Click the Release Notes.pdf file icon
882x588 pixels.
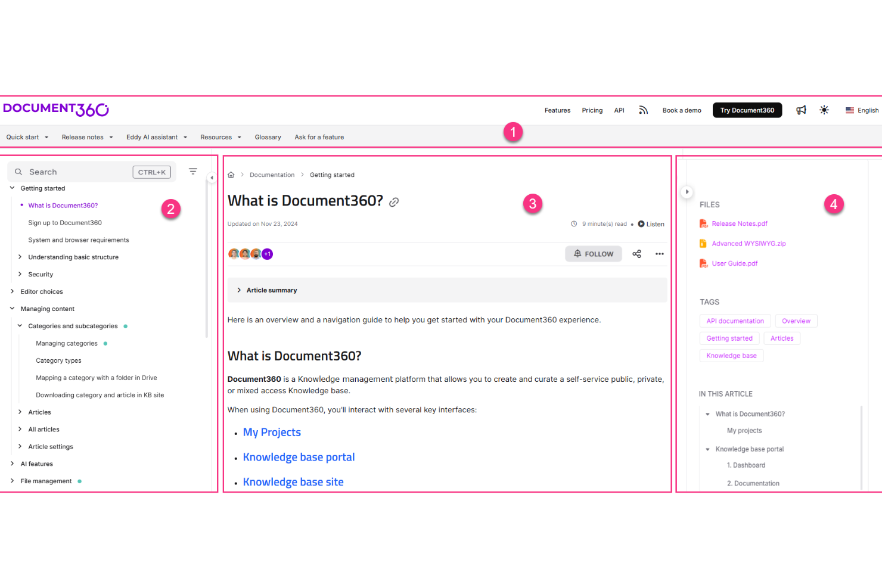(703, 223)
